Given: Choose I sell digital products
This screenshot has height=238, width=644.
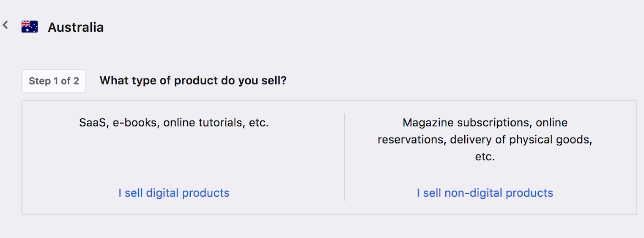Looking at the screenshot, I should coord(174,193).
